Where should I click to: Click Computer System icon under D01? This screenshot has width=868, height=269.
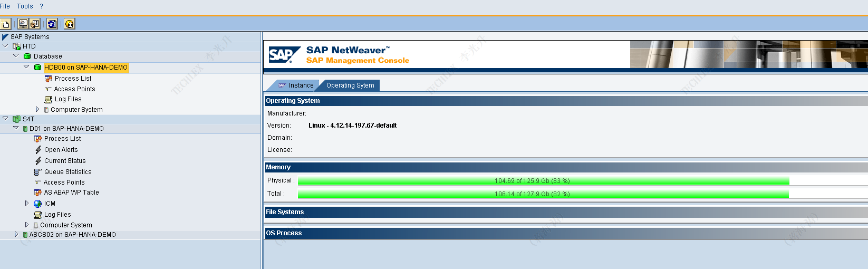coord(36,225)
